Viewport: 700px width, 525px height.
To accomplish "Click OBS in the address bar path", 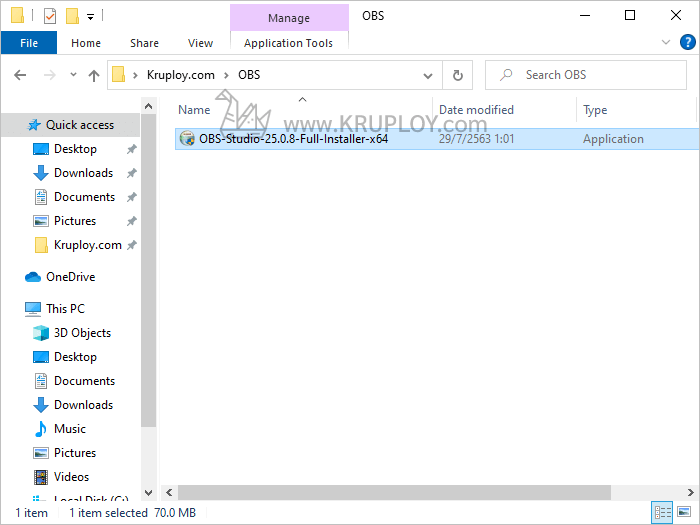I will (249, 75).
